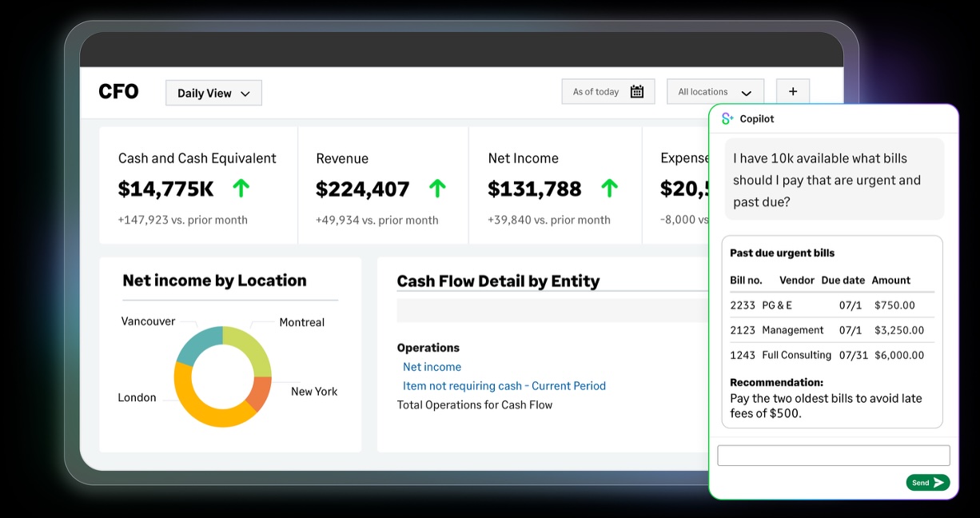Click the calendar icon in date field

click(x=636, y=92)
